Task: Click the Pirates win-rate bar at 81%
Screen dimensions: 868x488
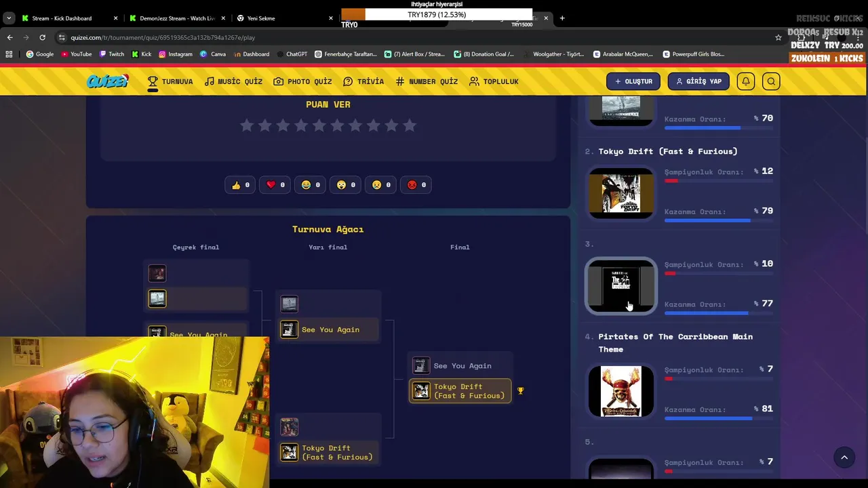Action: (x=719, y=418)
